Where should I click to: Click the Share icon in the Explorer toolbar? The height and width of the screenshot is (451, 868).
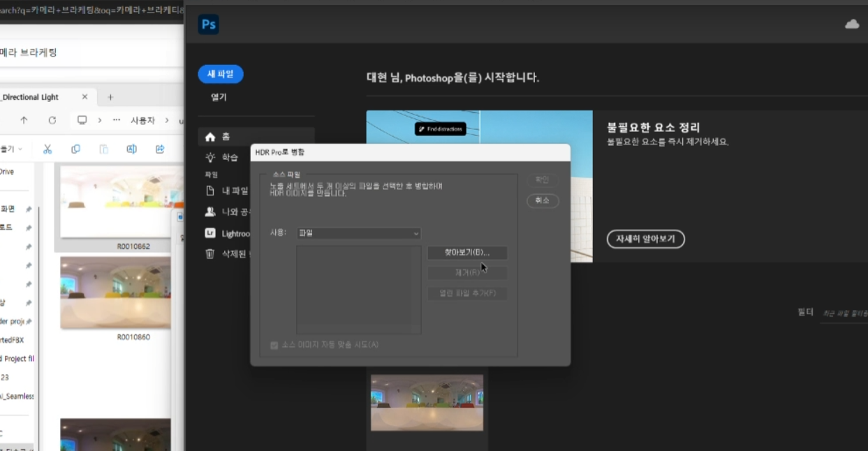pos(160,149)
